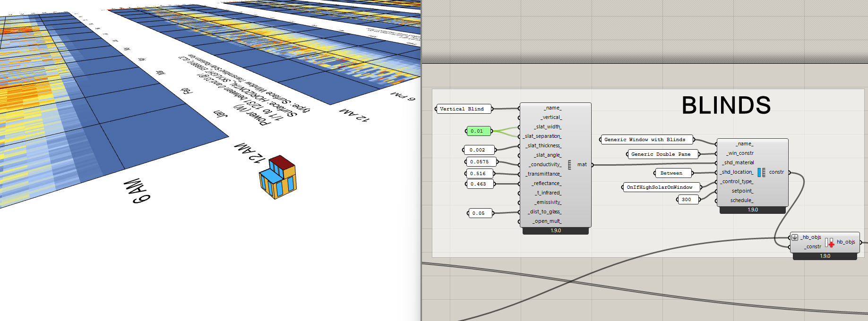The height and width of the screenshot is (321, 868).
Task: Click the Generic Window with Blinds panel
Action: coord(645,140)
